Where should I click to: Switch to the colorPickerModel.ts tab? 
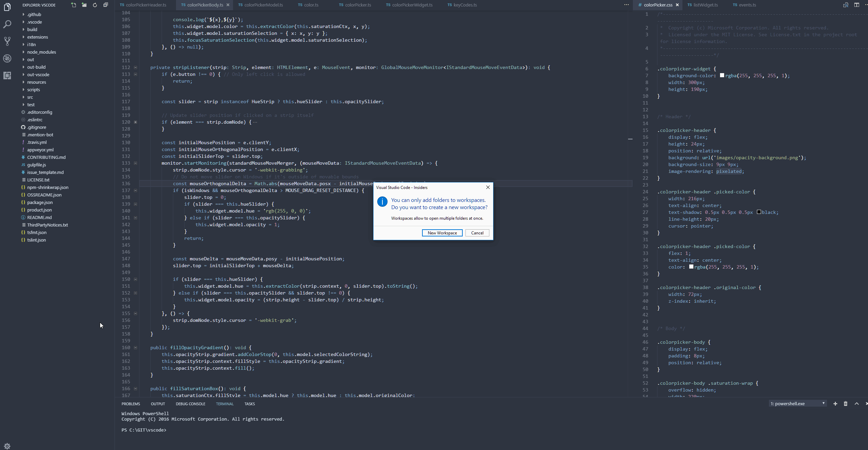[263, 5]
